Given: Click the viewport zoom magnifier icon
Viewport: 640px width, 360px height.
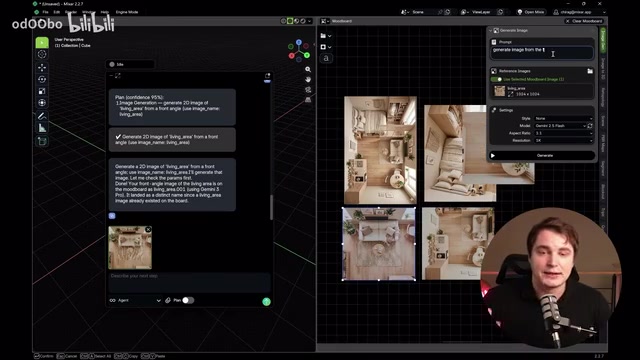Looking at the screenshot, I should click(308, 69).
